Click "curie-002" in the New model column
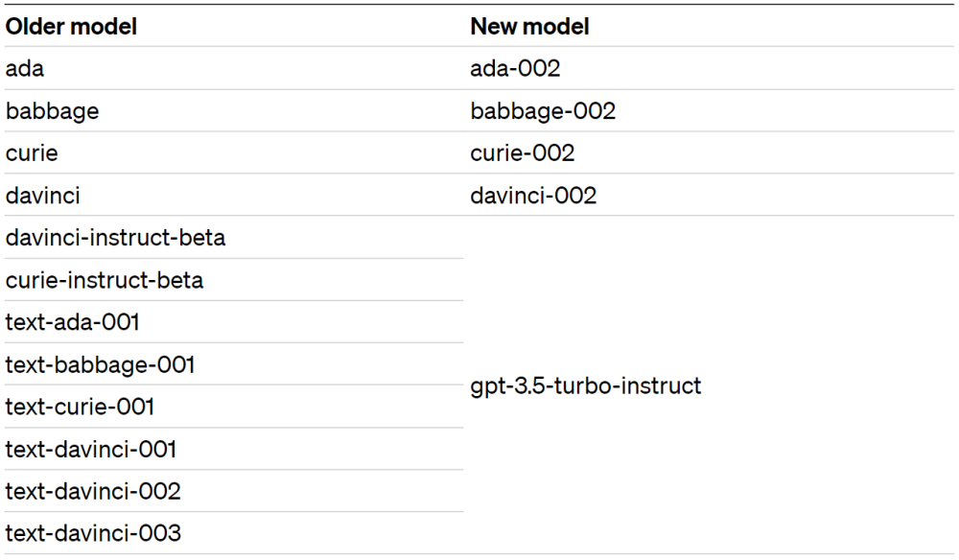 [523, 153]
